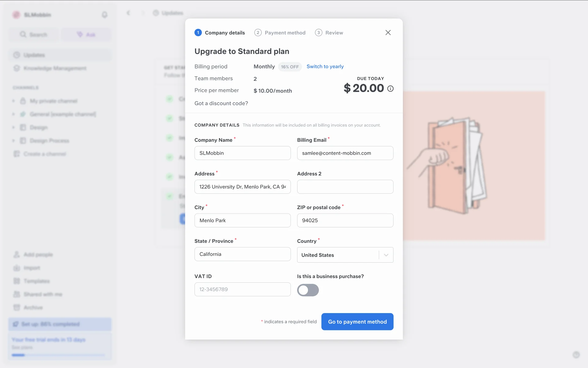Screen dimensions: 588x368
Task: Close the upgrade plan dialog
Action: click(x=388, y=33)
